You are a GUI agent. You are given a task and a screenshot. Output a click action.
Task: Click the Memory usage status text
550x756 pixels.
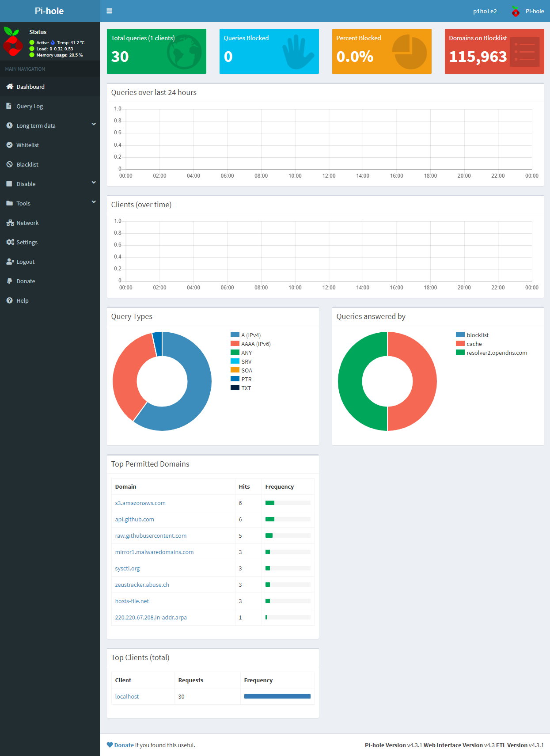pyautogui.click(x=60, y=55)
